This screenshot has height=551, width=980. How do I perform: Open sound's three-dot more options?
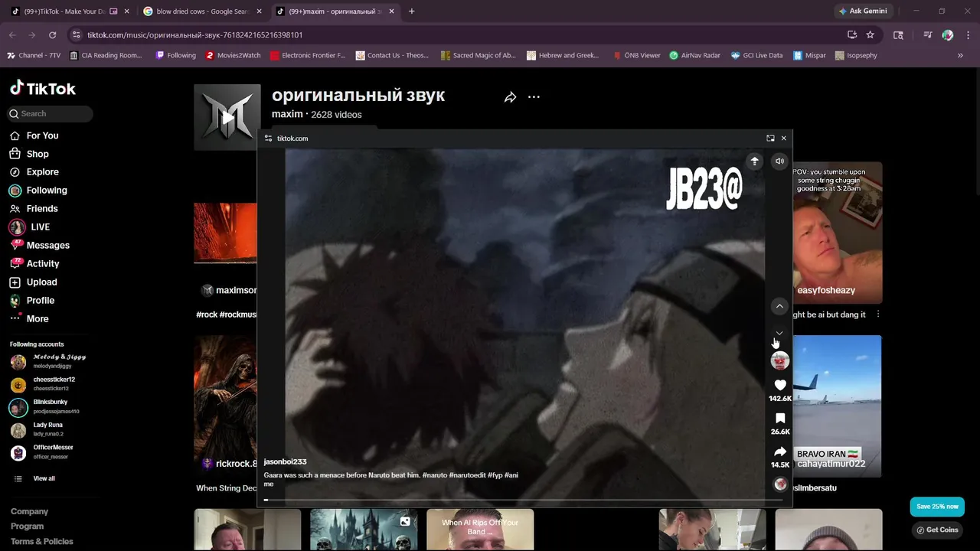[x=534, y=97]
